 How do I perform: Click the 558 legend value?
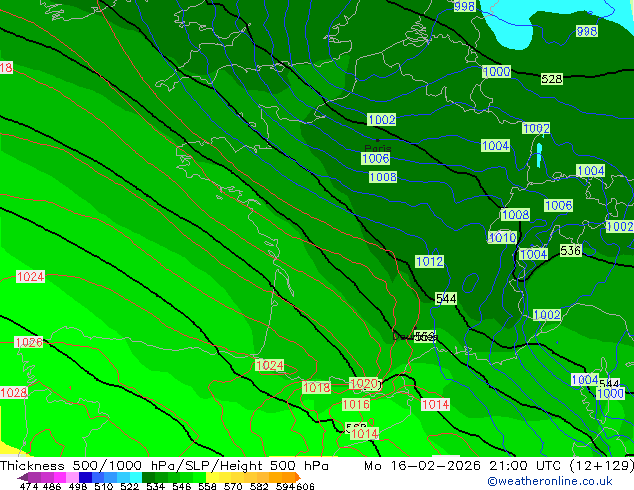(207, 486)
